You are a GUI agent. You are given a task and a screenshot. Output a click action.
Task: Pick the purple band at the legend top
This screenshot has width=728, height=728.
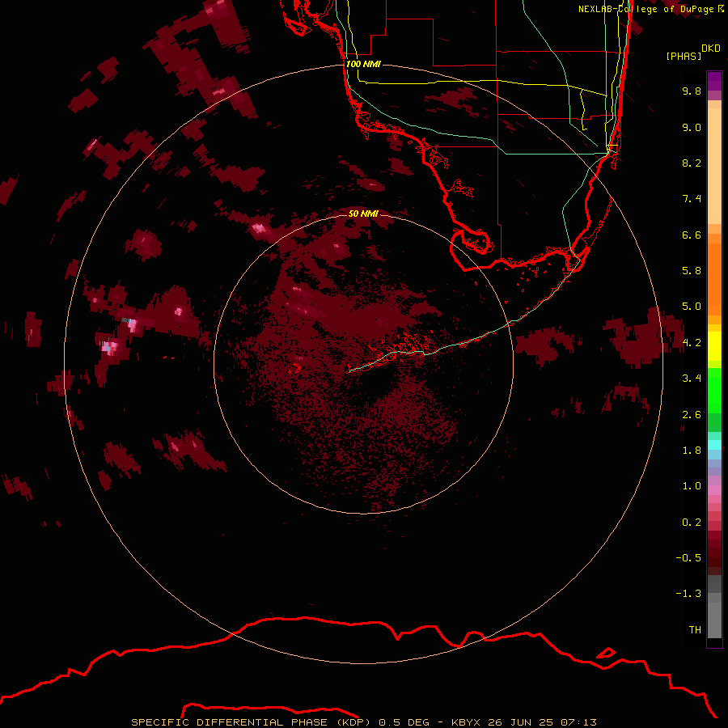714,81
